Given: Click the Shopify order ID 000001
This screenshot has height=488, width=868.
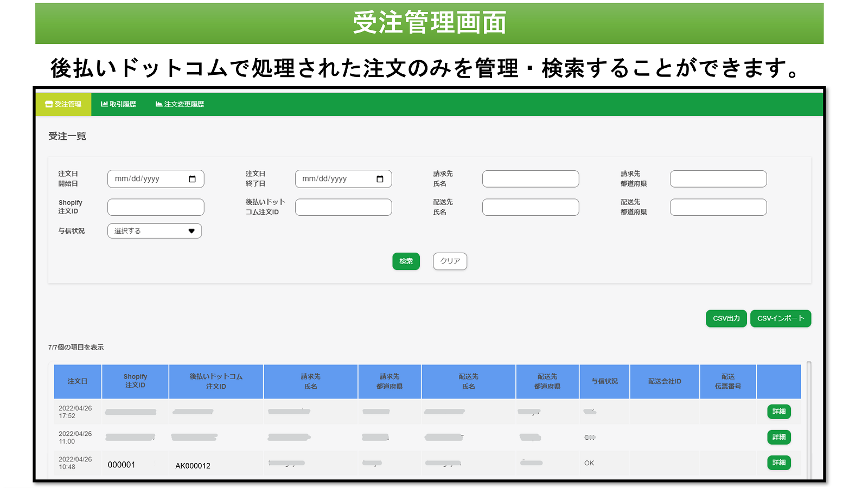Looking at the screenshot, I should [122, 465].
